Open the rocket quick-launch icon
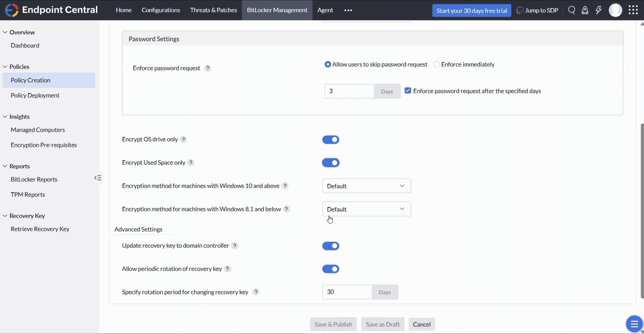This screenshot has height=334, width=644. pyautogui.click(x=585, y=10)
